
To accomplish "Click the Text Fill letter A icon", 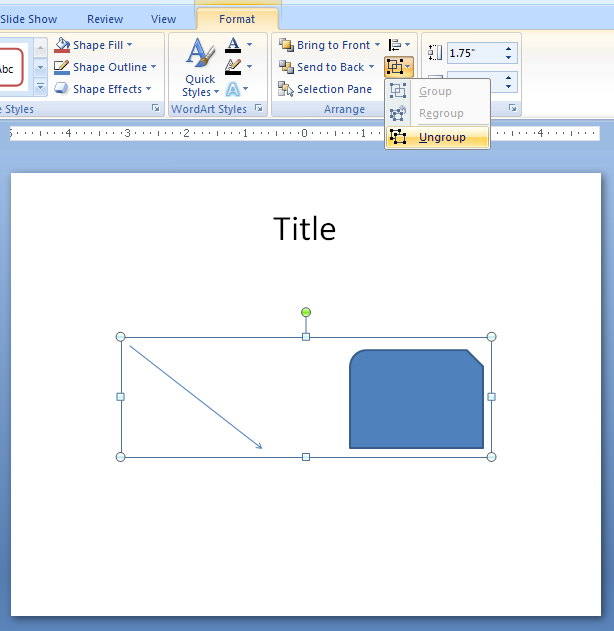I will (x=233, y=45).
